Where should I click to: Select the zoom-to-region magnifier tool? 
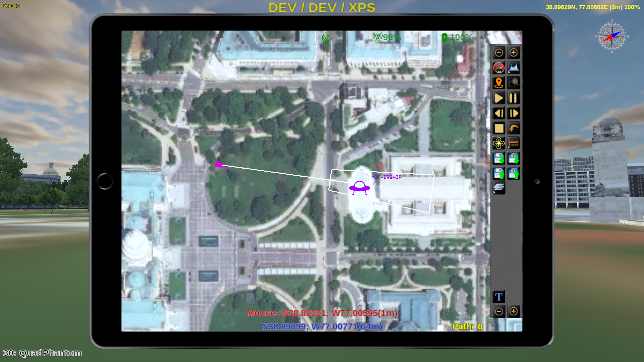pos(514,83)
